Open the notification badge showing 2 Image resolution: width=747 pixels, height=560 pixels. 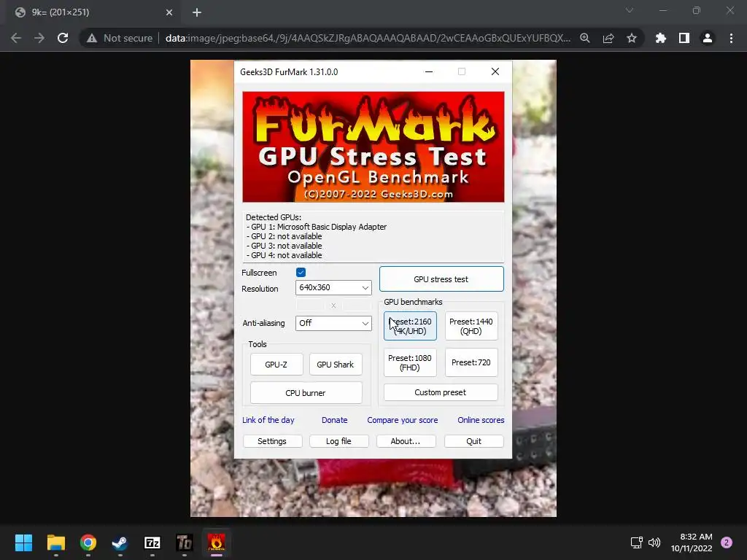tap(727, 542)
